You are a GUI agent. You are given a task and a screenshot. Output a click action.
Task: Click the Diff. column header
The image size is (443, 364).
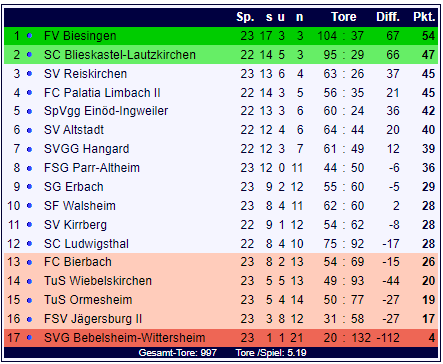(x=388, y=17)
